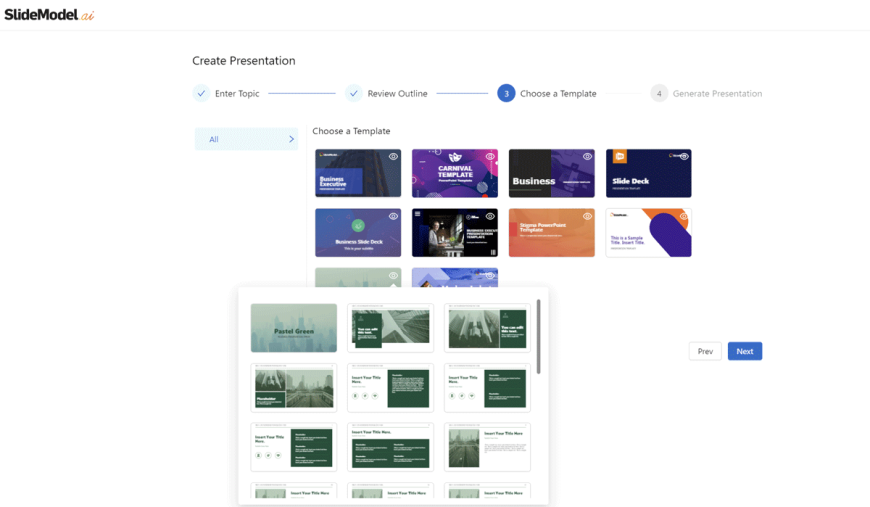Go to Generate Presentation step
The image size is (870, 507).
pyautogui.click(x=716, y=94)
